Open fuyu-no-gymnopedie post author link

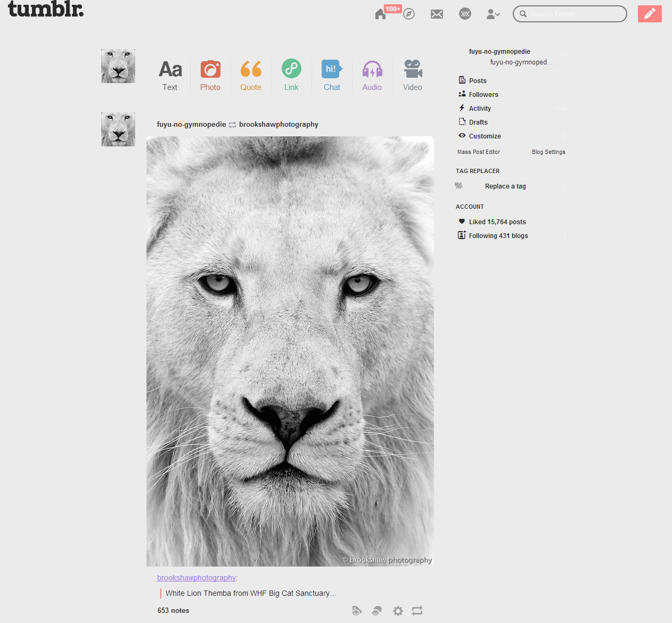tap(191, 124)
